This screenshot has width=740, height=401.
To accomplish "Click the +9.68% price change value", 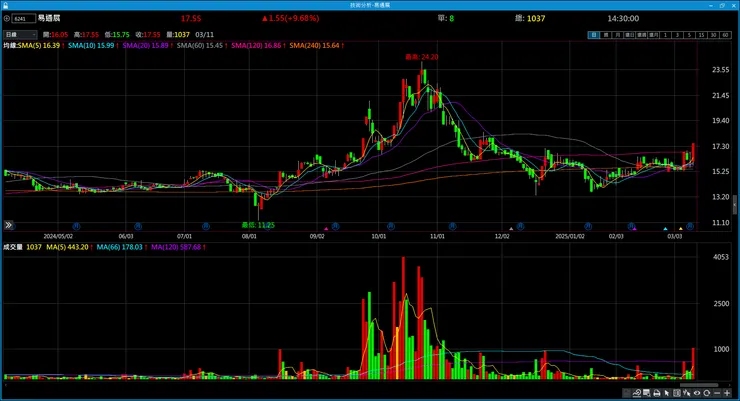I will click(x=300, y=18).
